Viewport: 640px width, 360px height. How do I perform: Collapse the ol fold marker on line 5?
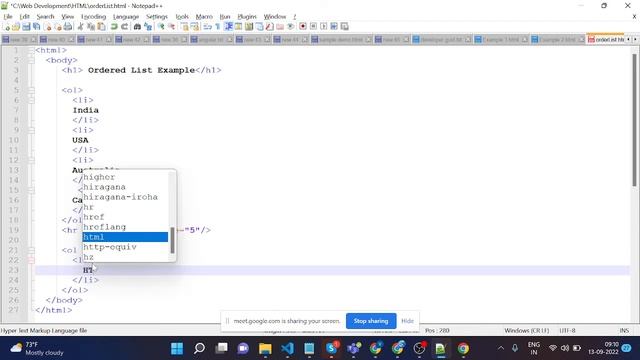pos(31,90)
